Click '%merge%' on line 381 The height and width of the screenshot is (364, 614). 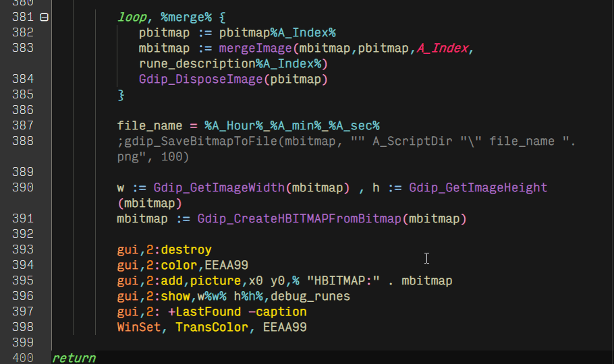(186, 18)
